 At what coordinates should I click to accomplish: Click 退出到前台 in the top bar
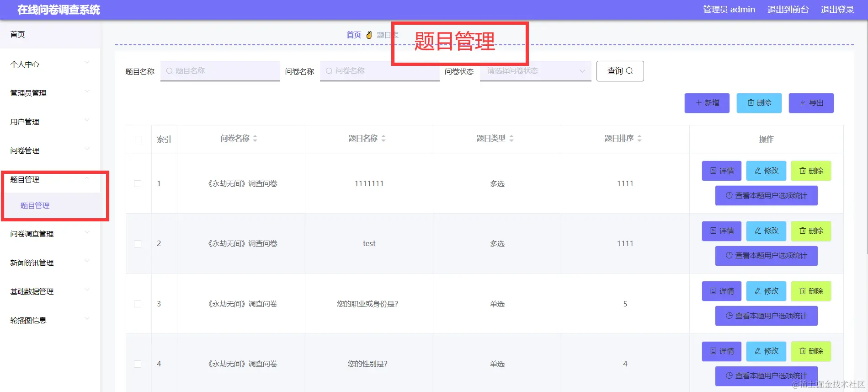pos(788,10)
